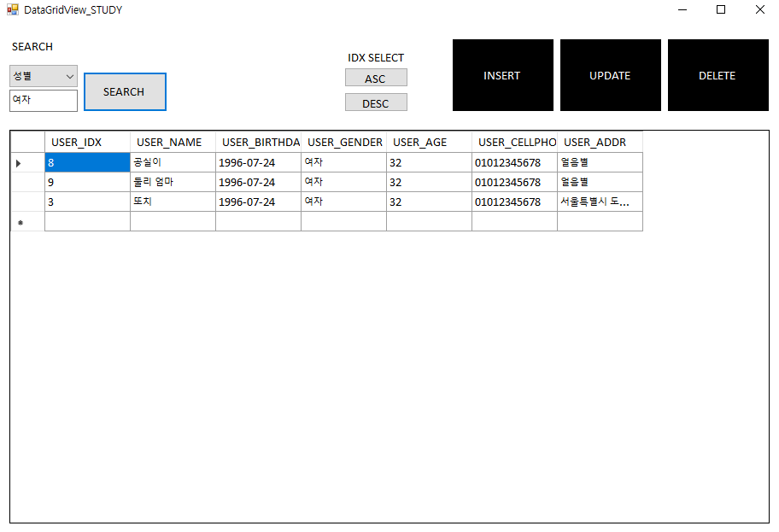This screenshot has width=779, height=532.
Task: Select age cell in the 공실이 row
Action: click(430, 162)
